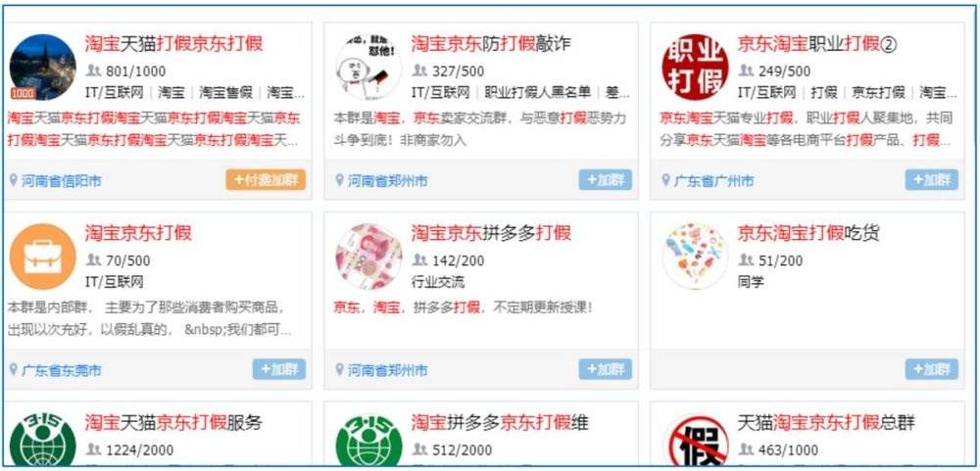Click the orange 付费加群 button
The image size is (980, 471).
(x=266, y=180)
